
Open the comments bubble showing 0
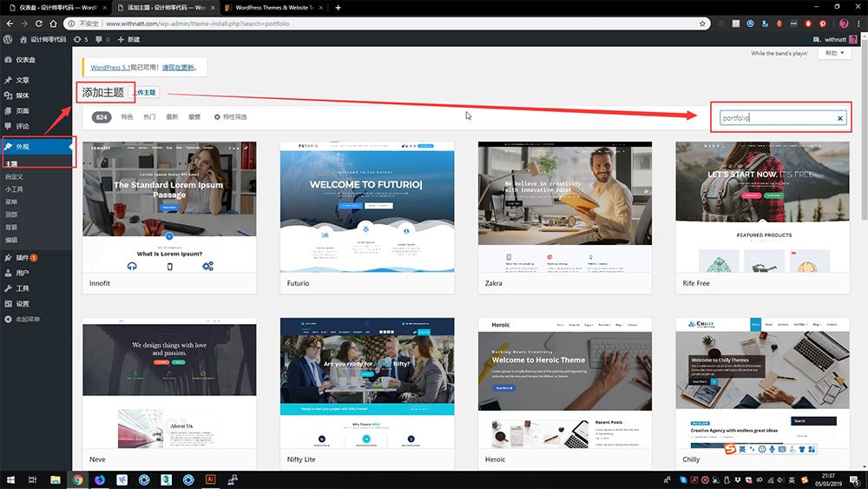click(102, 39)
